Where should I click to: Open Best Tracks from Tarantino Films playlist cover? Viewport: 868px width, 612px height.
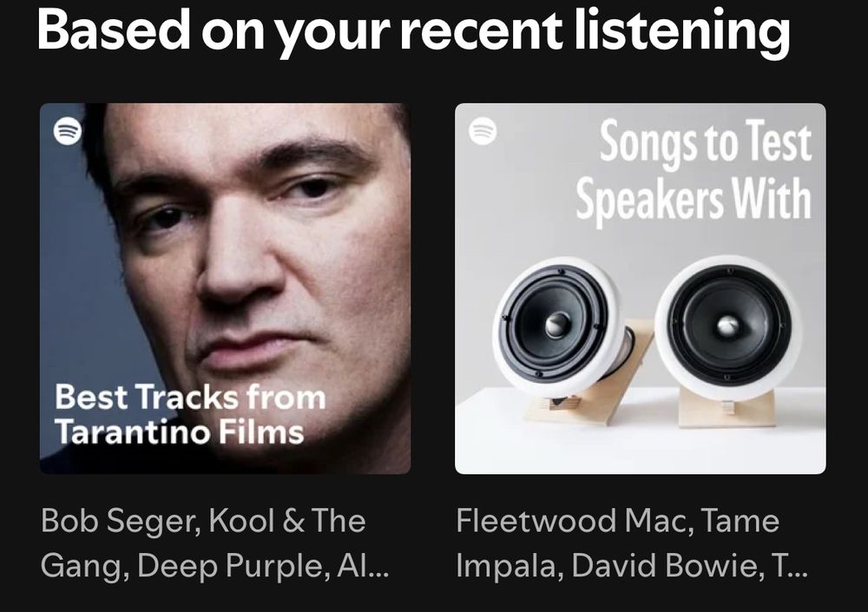(226, 288)
